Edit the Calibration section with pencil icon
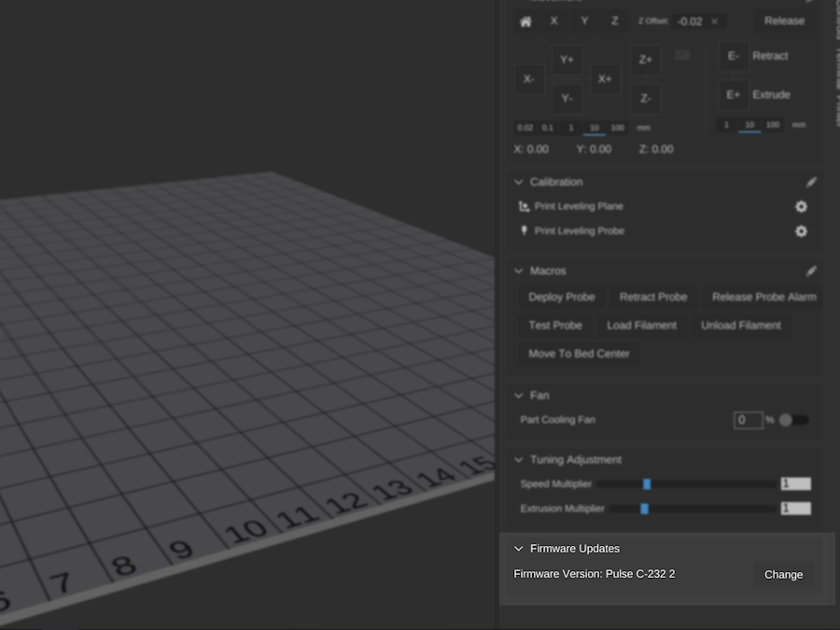840x630 pixels. point(811,183)
